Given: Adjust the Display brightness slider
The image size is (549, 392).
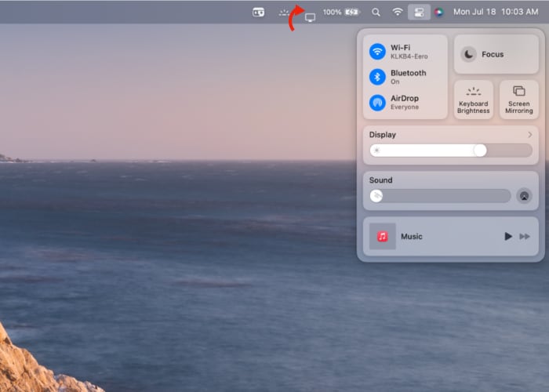Looking at the screenshot, I should [451, 151].
